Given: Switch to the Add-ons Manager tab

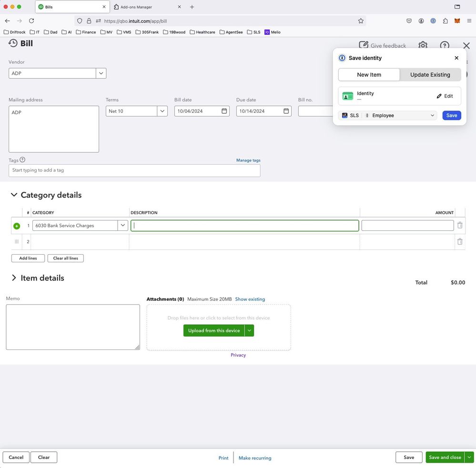Looking at the screenshot, I should click(x=145, y=7).
